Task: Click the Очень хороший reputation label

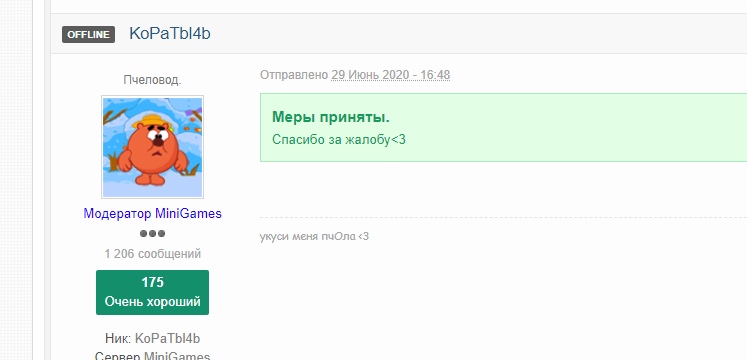Action: click(x=152, y=302)
